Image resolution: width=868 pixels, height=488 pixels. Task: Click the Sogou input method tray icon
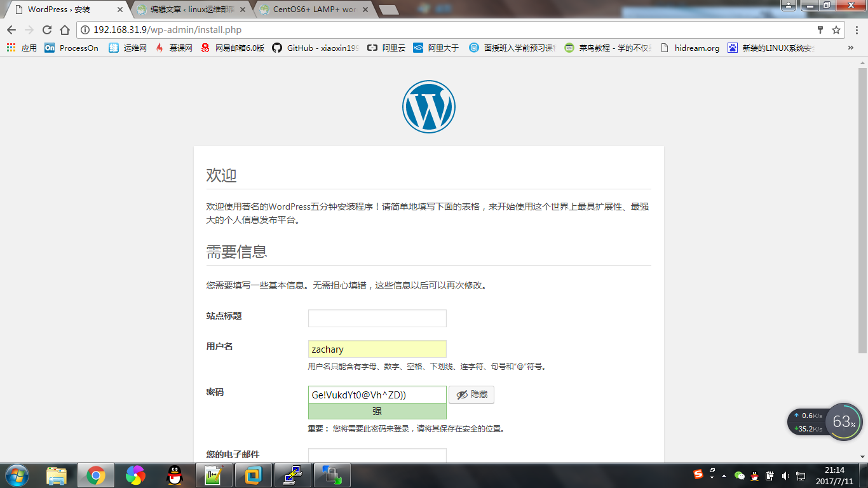click(699, 475)
